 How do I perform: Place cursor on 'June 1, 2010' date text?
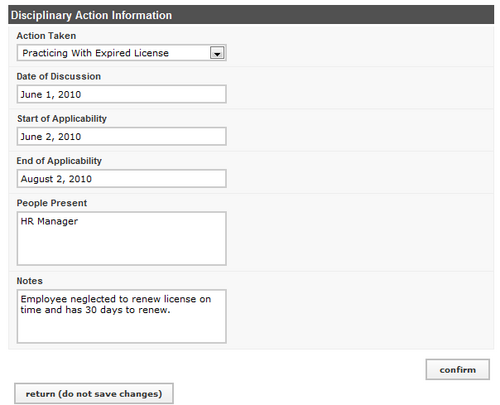[x=51, y=95]
